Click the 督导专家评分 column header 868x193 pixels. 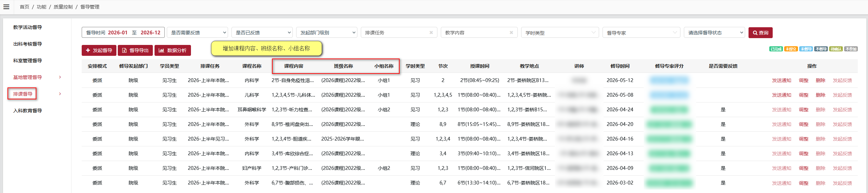click(x=669, y=66)
